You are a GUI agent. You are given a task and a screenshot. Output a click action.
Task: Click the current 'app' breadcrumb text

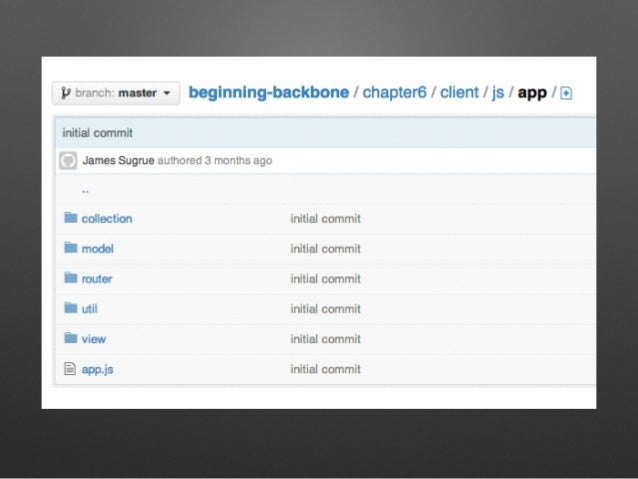point(532,93)
